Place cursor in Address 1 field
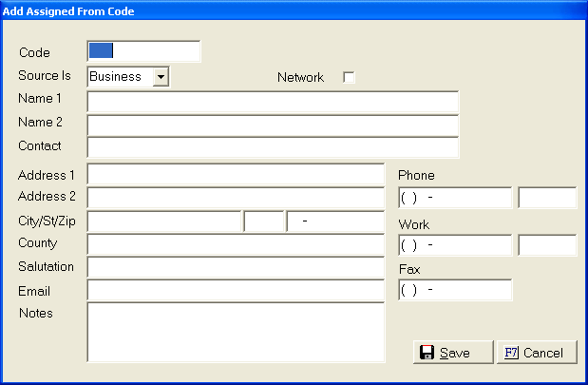This screenshot has height=385, width=588. point(236,175)
